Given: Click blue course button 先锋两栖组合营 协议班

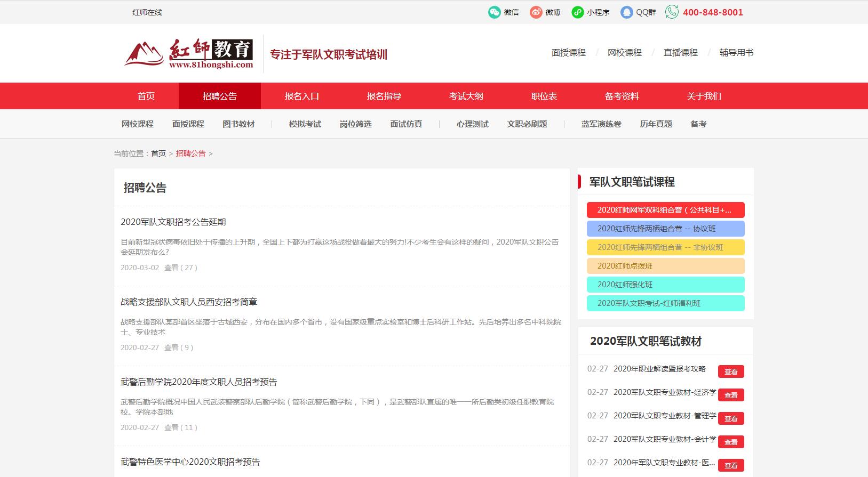Looking at the screenshot, I should pos(666,229).
